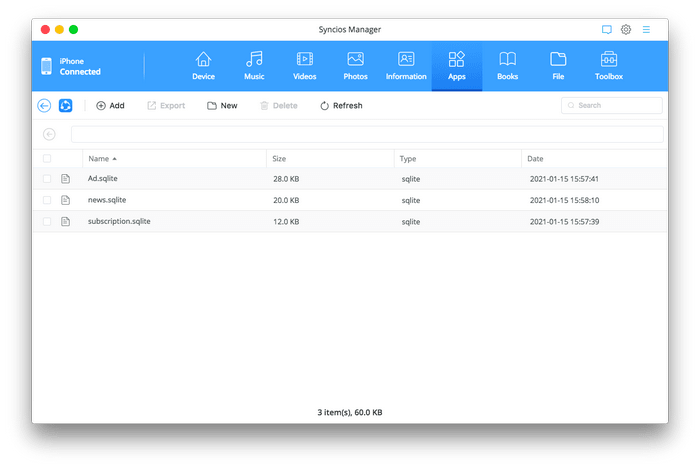The image size is (700, 469).
Task: Click the sqlite type in subscription.sqlite row
Action: tap(411, 222)
